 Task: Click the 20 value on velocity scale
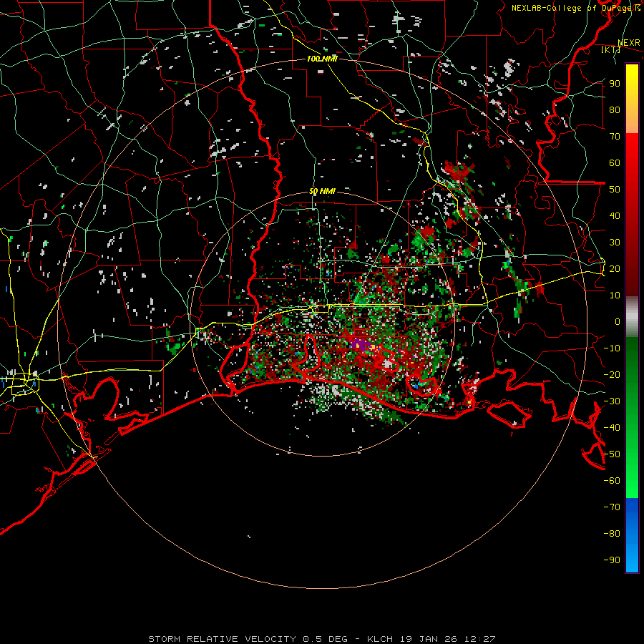pos(615,268)
